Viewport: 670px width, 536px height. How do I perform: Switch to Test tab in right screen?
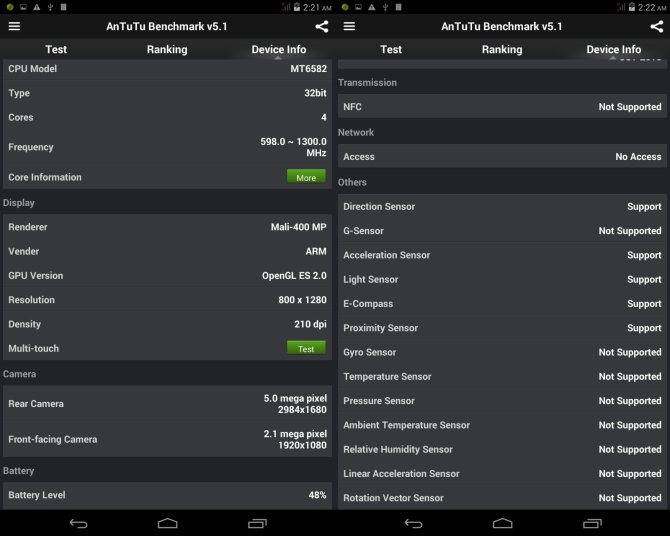coord(391,50)
